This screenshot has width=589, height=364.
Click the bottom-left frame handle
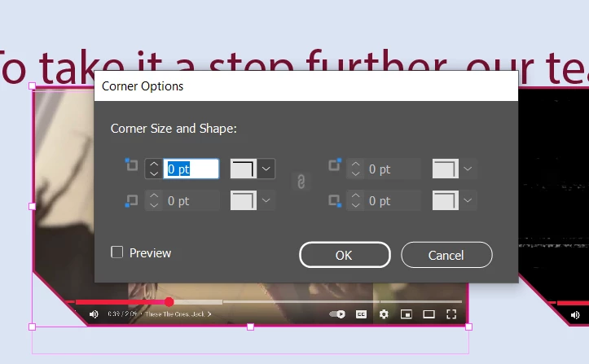click(33, 327)
